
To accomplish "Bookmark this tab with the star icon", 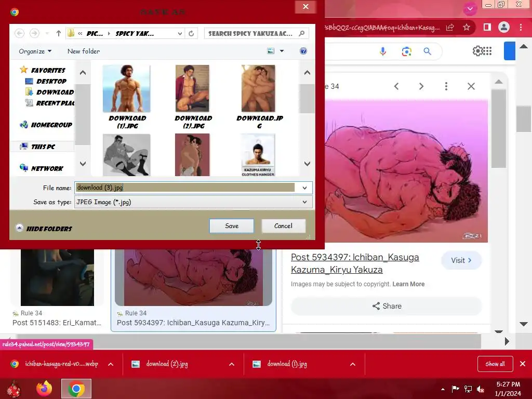I will [467, 27].
